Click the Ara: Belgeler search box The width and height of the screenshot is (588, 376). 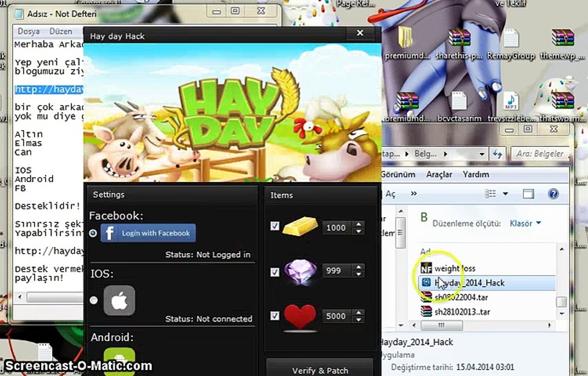pos(539,154)
